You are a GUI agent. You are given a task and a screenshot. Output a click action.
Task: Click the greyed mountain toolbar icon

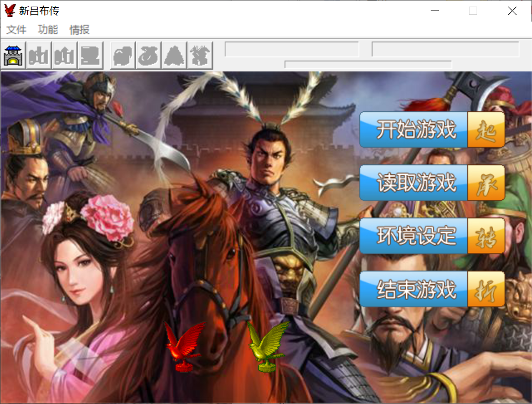coord(174,56)
